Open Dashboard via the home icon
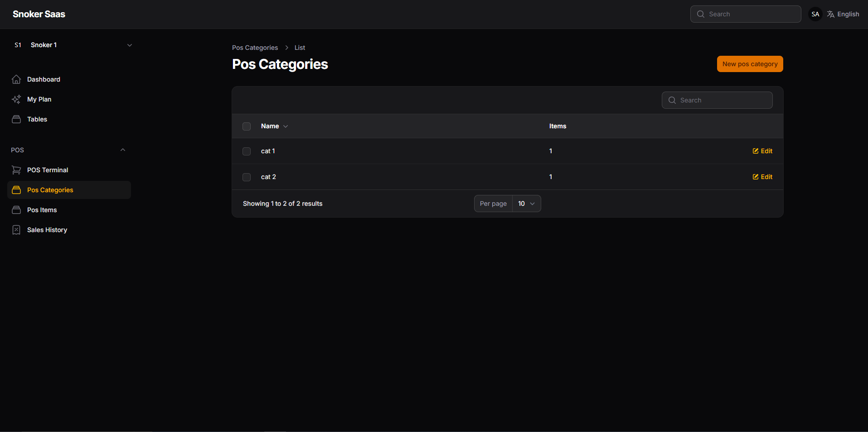The width and height of the screenshot is (868, 432). tap(16, 79)
